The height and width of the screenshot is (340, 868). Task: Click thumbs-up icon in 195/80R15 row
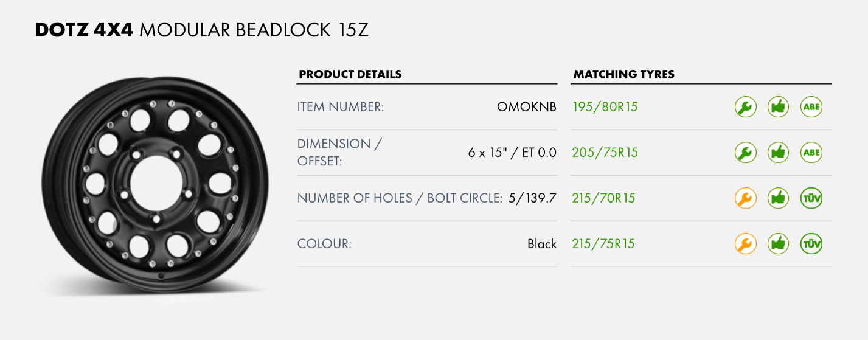point(779,107)
